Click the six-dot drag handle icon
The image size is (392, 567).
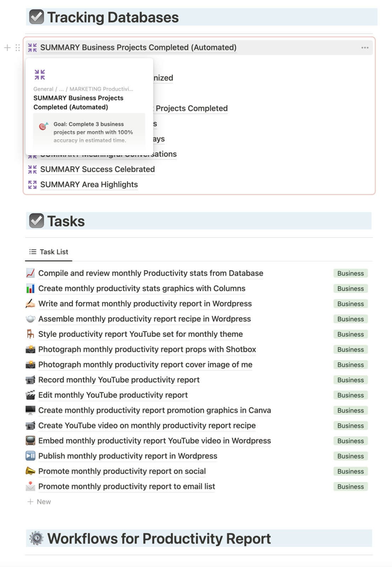click(x=18, y=47)
